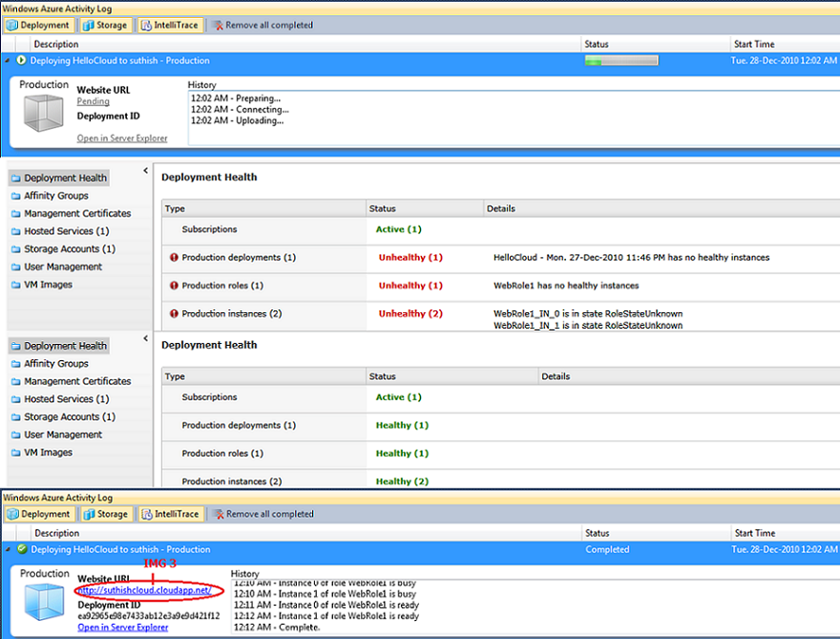Click red error icon beside Production instances (2)

point(174,313)
